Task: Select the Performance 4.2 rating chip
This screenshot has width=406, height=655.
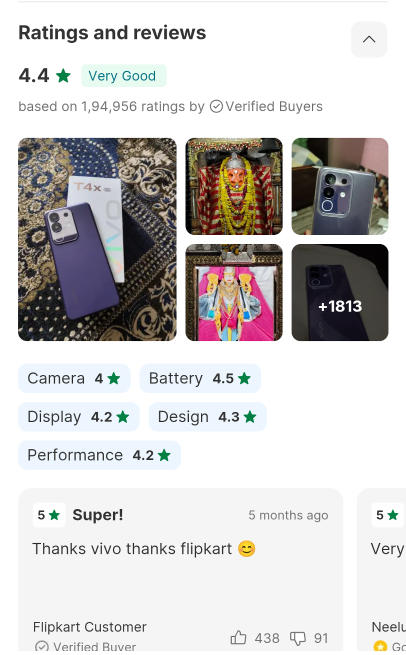Action: click(99, 455)
